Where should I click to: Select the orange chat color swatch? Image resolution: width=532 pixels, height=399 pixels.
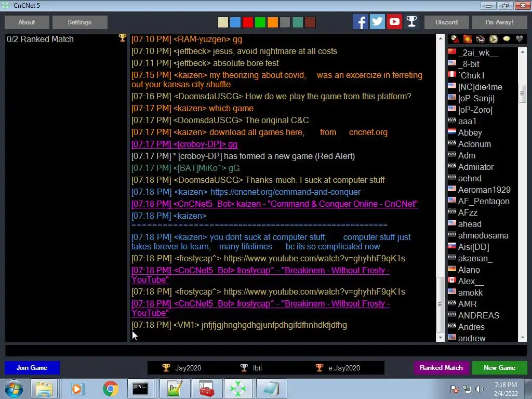[x=273, y=22]
